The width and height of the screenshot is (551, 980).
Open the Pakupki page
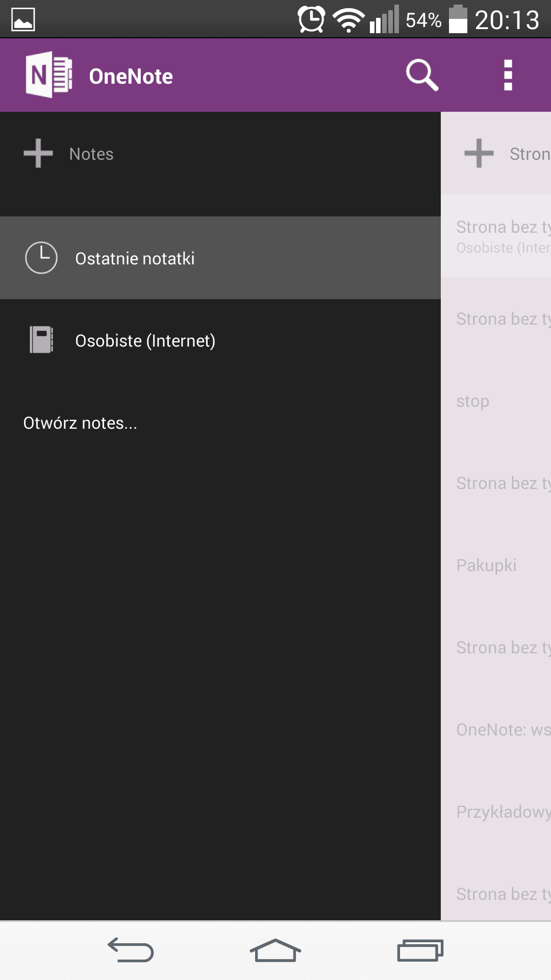pyautogui.click(x=496, y=566)
